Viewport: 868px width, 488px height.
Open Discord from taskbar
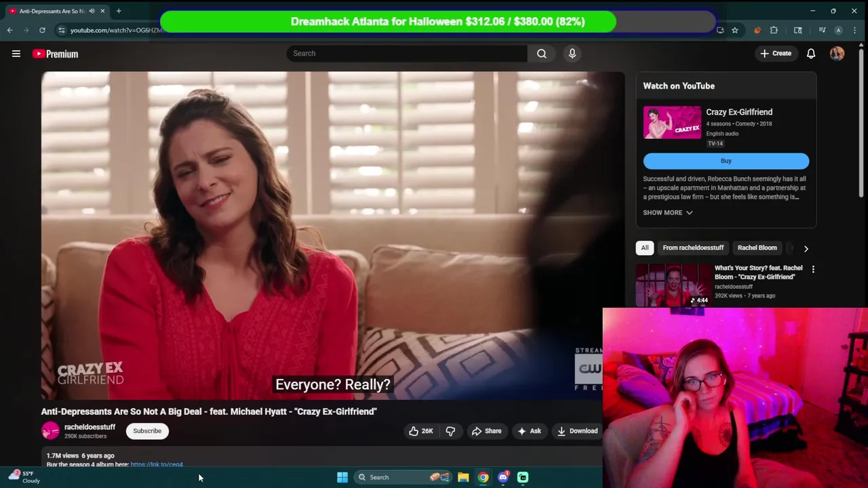tap(502, 477)
